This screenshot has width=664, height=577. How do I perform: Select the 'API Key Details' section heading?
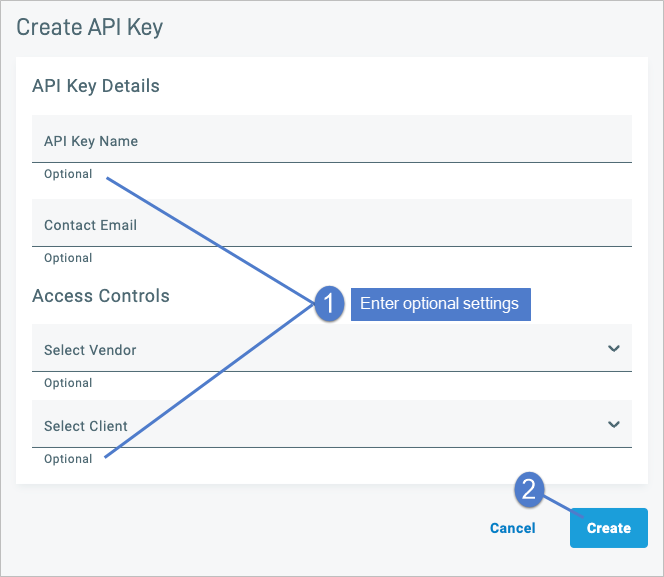96,86
